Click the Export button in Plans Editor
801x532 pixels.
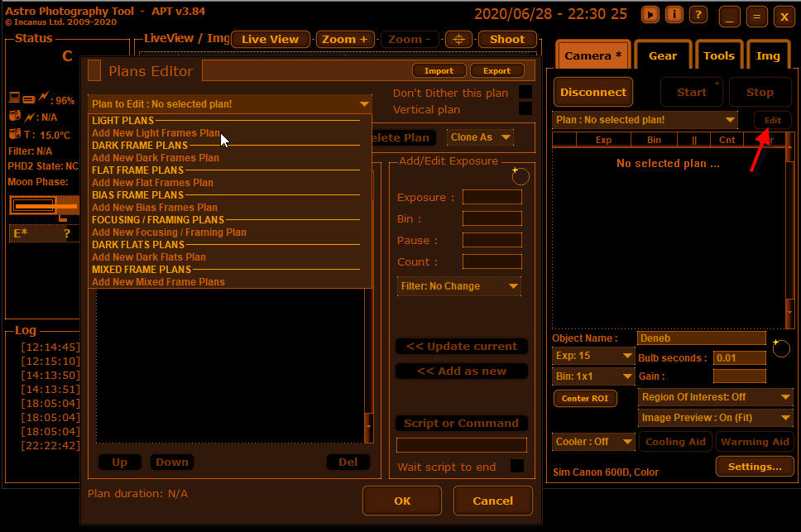tap(496, 70)
